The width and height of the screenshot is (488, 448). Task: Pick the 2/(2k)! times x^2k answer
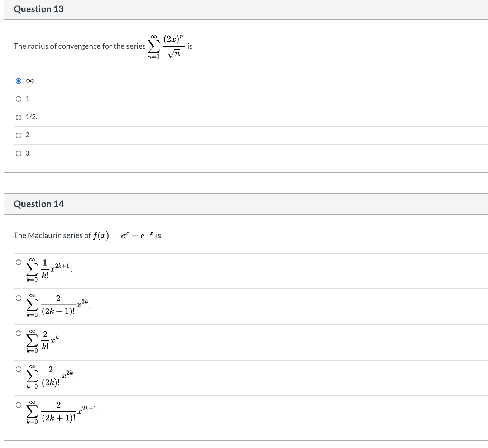click(x=19, y=368)
